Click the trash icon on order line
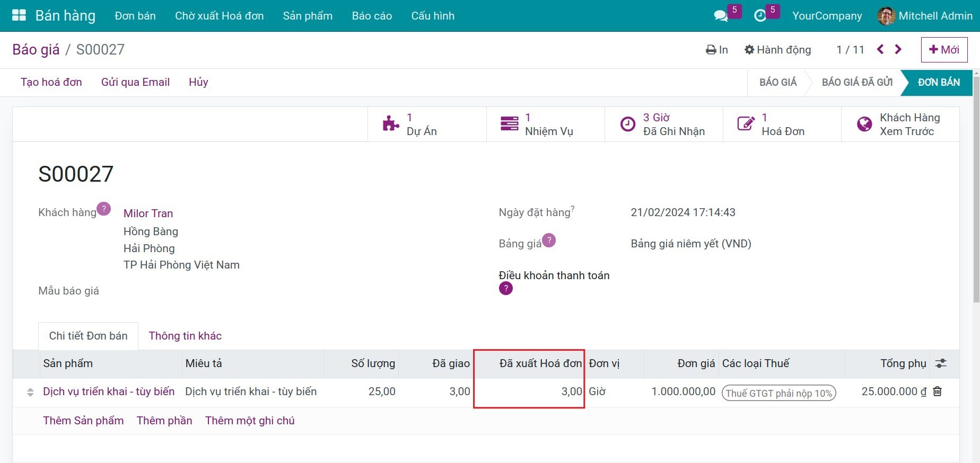The width and height of the screenshot is (980, 463). pos(938,391)
